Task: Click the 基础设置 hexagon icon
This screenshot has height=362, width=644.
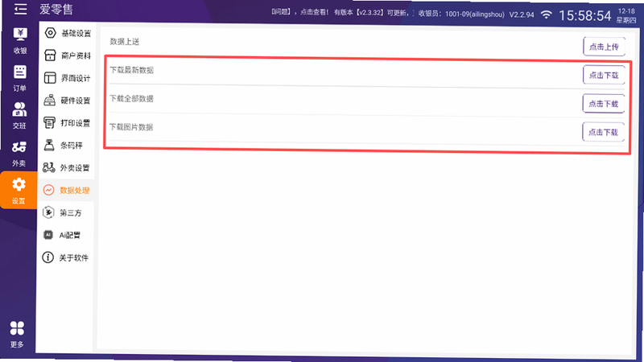Action: point(50,33)
